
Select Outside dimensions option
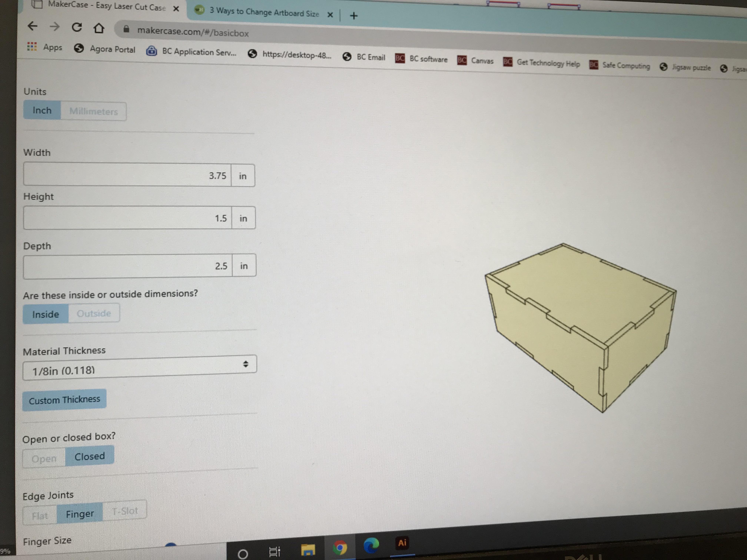point(94,313)
